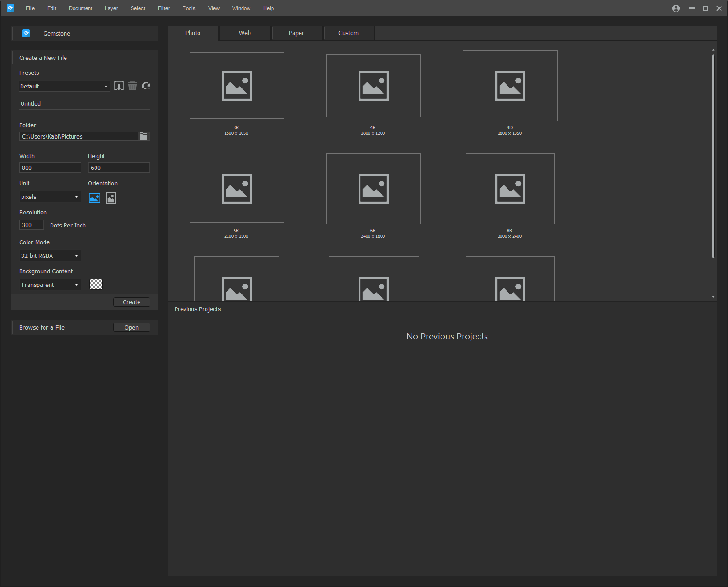
Task: Click the user account icon
Action: click(676, 8)
